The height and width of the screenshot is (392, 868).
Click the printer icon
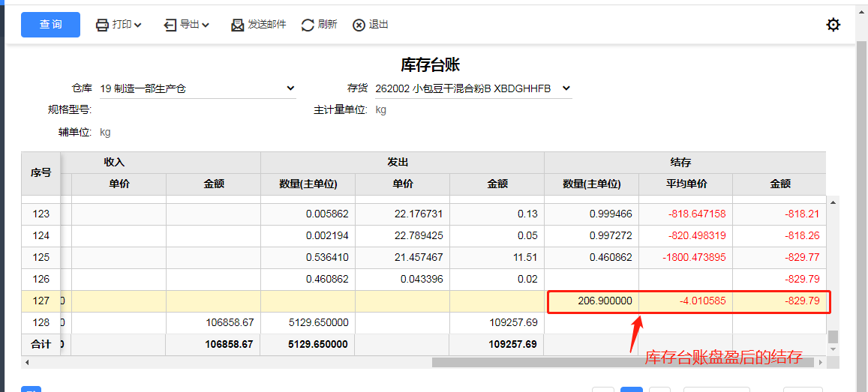tap(103, 25)
